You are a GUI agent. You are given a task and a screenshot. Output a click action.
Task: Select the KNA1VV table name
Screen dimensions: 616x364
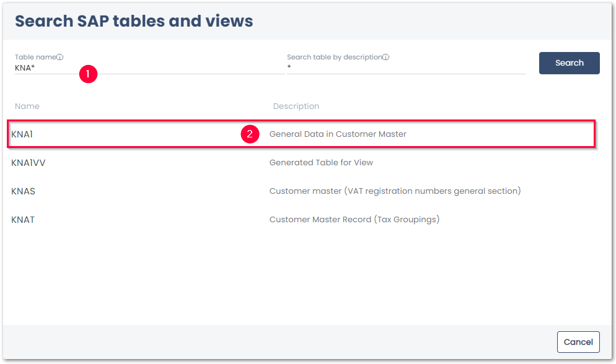tap(29, 163)
